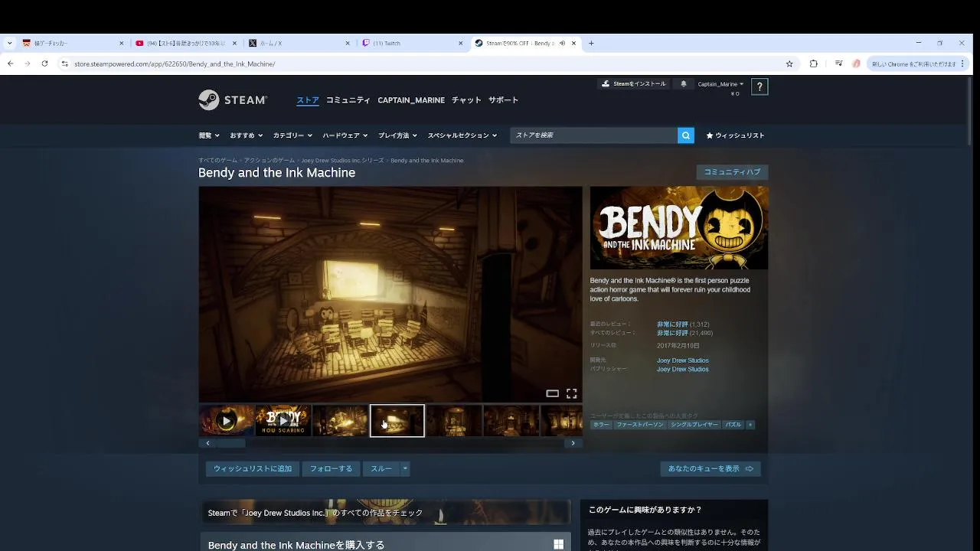Click the すべてのゲーム breadcrumb

pyautogui.click(x=217, y=161)
